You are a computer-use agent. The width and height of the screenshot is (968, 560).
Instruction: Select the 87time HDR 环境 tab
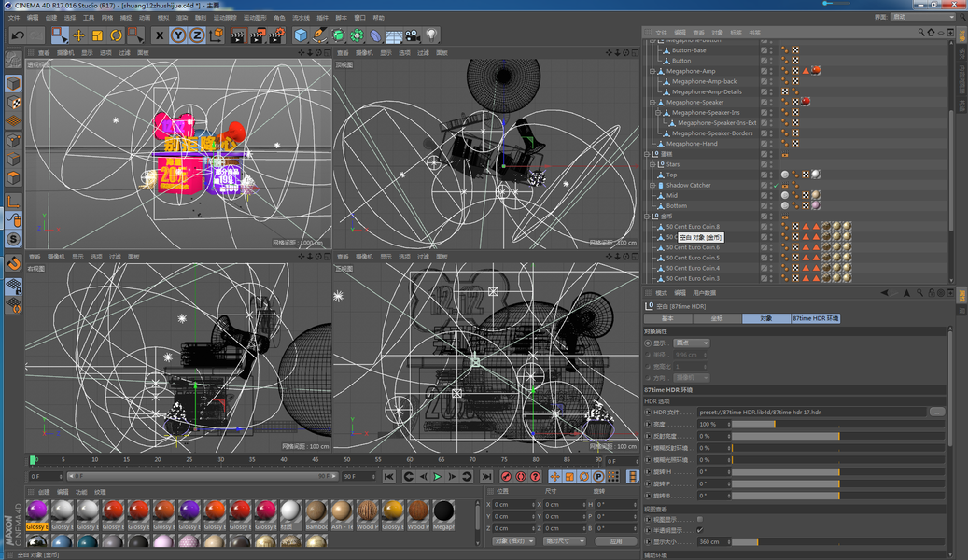click(x=816, y=318)
